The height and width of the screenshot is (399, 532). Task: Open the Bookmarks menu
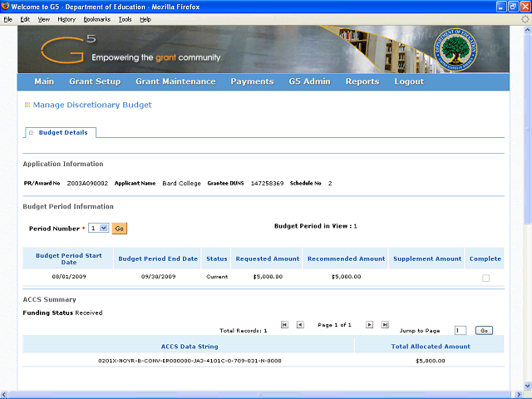[x=96, y=18]
